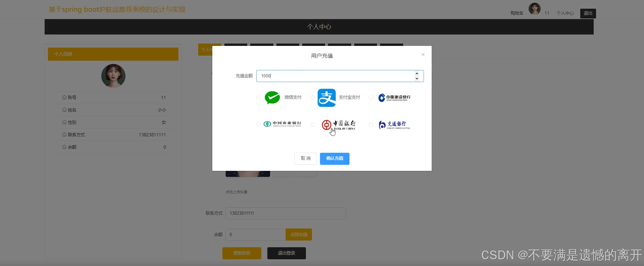Click the Agricultural Bank of China logo
The width and height of the screenshot is (644, 266).
282,124
